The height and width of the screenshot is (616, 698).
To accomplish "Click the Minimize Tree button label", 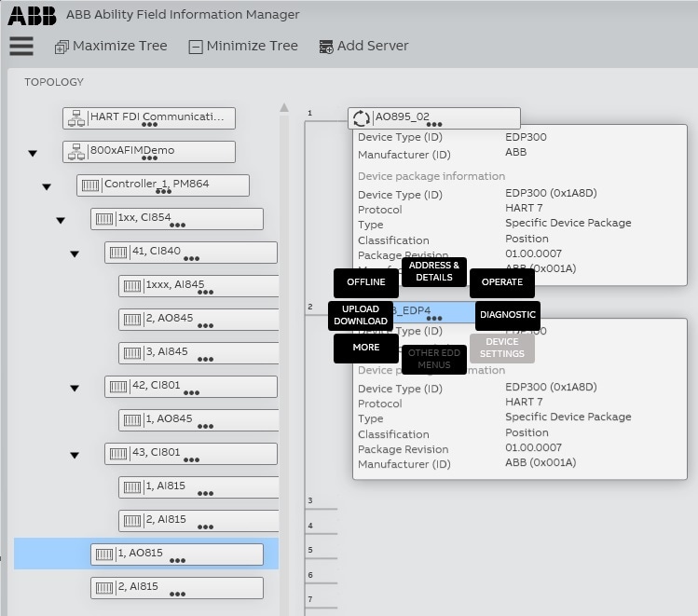I will (x=253, y=46).
